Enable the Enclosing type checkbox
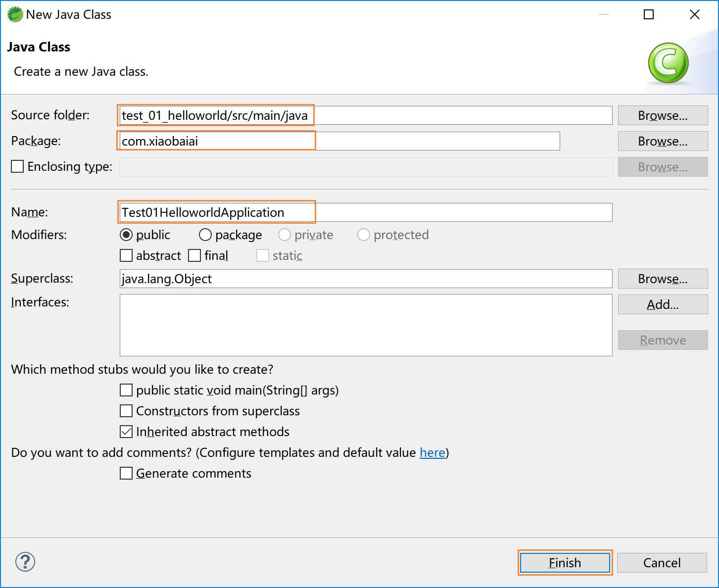Screen dimensions: 719x588 (x=17, y=166)
